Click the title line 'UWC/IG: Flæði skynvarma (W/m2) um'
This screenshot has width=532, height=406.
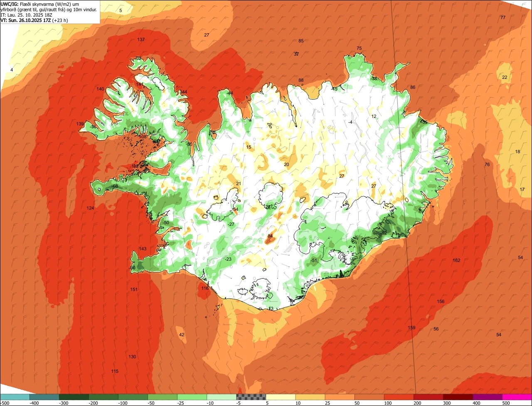[40, 4]
